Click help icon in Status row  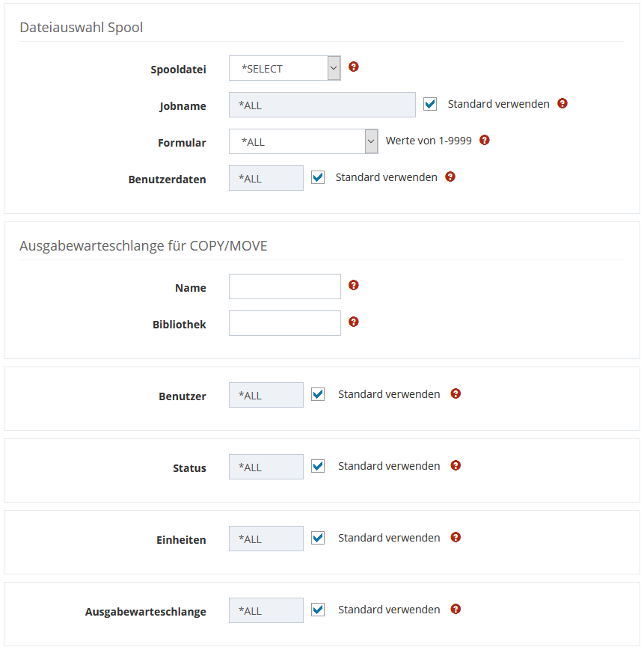point(456,465)
